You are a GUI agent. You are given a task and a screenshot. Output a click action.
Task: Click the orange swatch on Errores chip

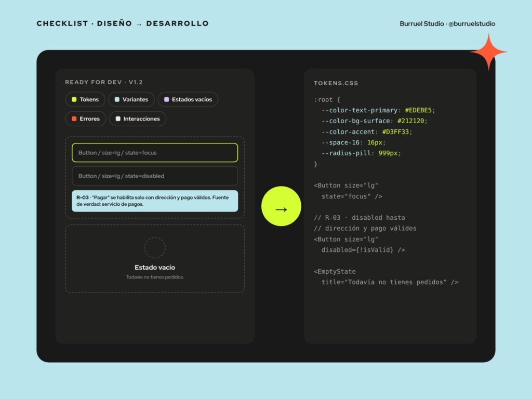click(74, 119)
